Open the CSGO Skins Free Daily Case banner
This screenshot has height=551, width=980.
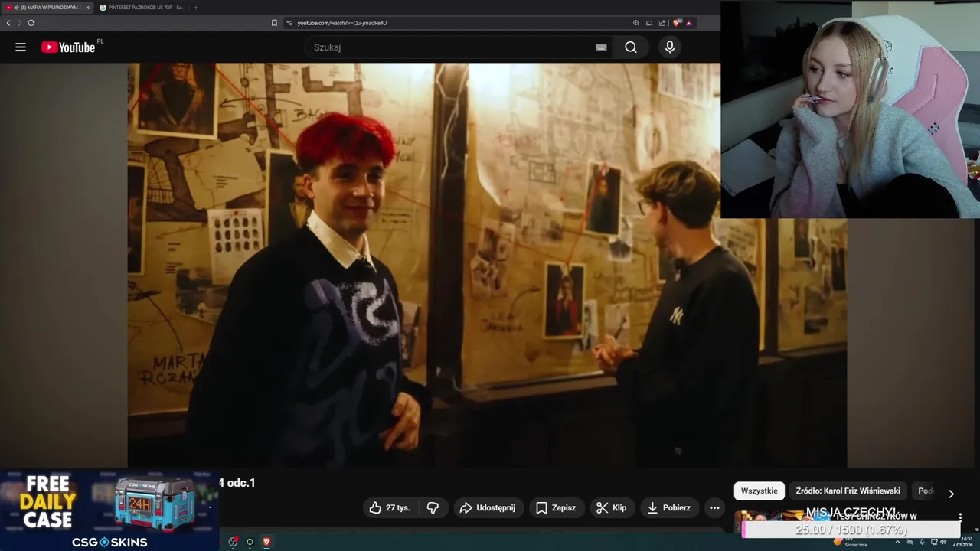pyautogui.click(x=109, y=510)
